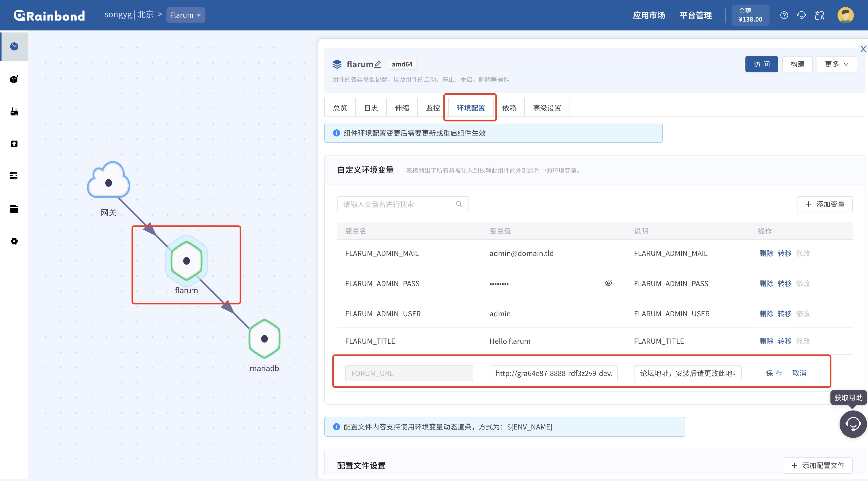Screen dimensions: 868x481
Task: Click the FLARUM_ADMIN_USER name cell
Action: [383, 314]
